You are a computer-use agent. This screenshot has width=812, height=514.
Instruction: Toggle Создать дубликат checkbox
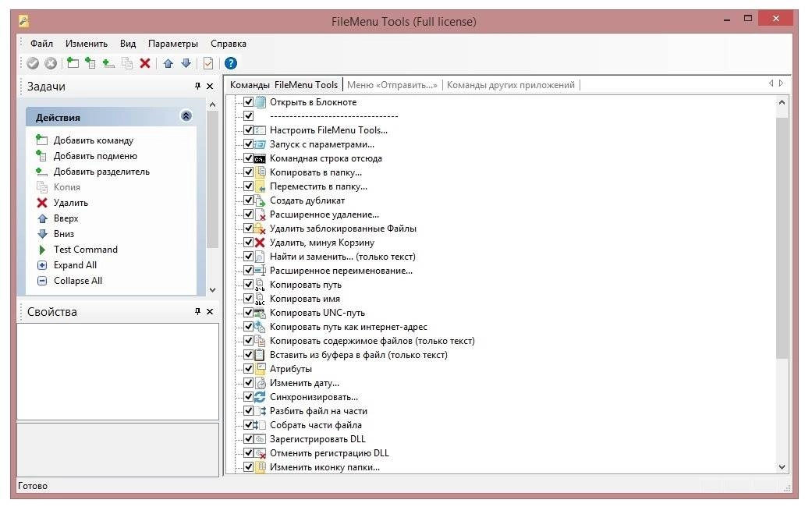[249, 200]
